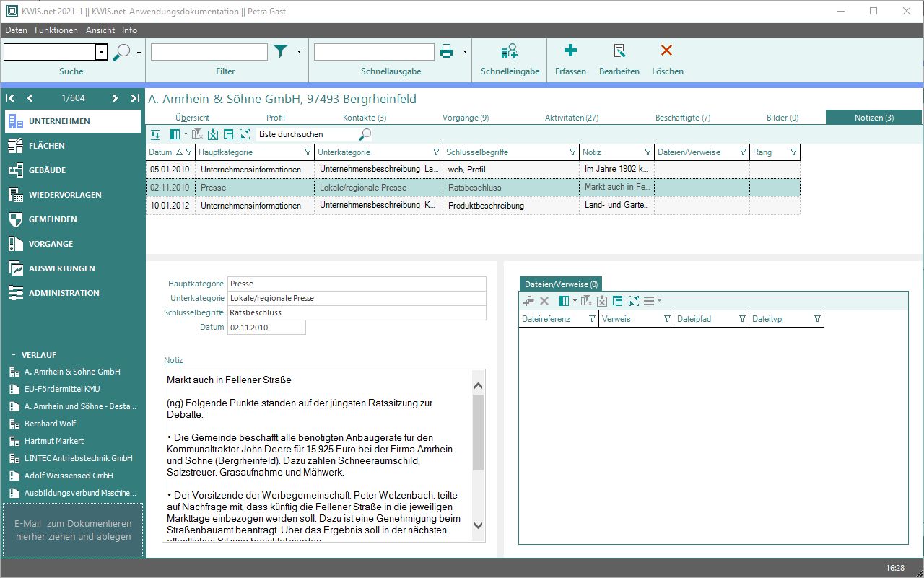The height and width of the screenshot is (578, 924).
Task: Switch to the Kontakte (3) tab
Action: point(364,118)
